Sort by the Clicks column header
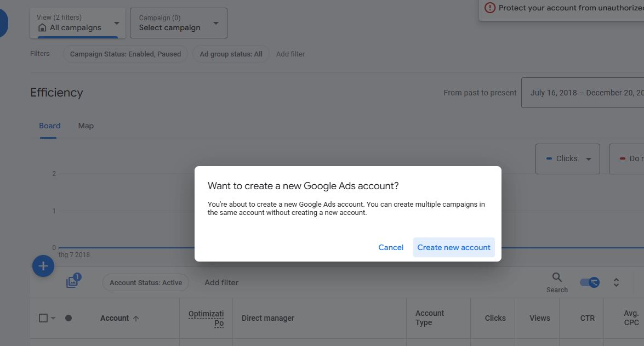 495,318
